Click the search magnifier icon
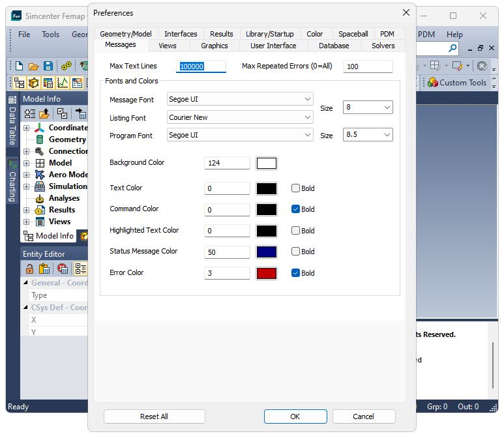The height and width of the screenshot is (438, 504). [x=452, y=48]
